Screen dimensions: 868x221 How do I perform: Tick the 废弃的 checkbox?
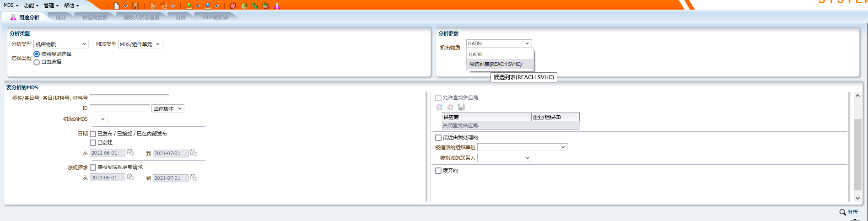(438, 171)
